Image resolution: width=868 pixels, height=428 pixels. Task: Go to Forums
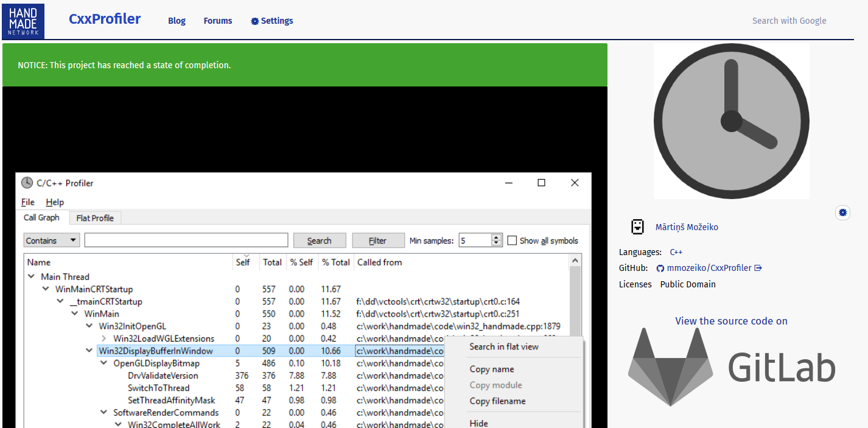pos(218,21)
